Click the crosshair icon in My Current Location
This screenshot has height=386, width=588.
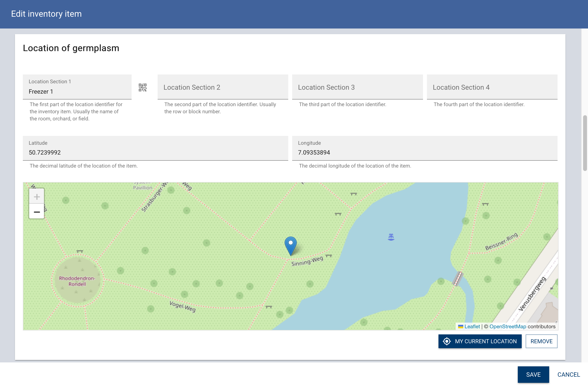447,341
